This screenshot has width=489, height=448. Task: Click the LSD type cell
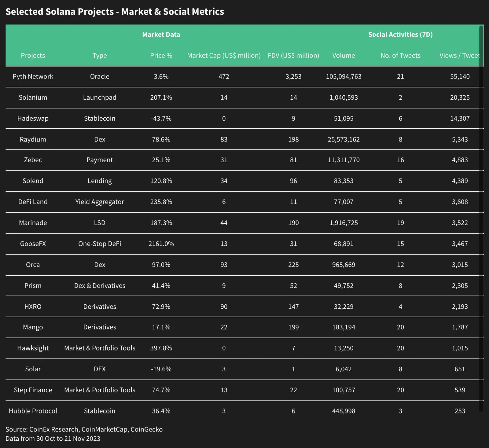[x=100, y=223]
